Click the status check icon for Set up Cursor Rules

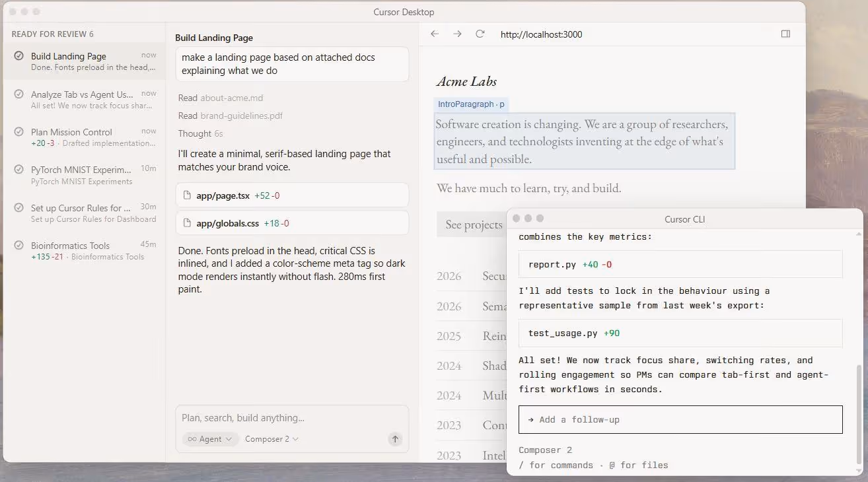[19, 208]
